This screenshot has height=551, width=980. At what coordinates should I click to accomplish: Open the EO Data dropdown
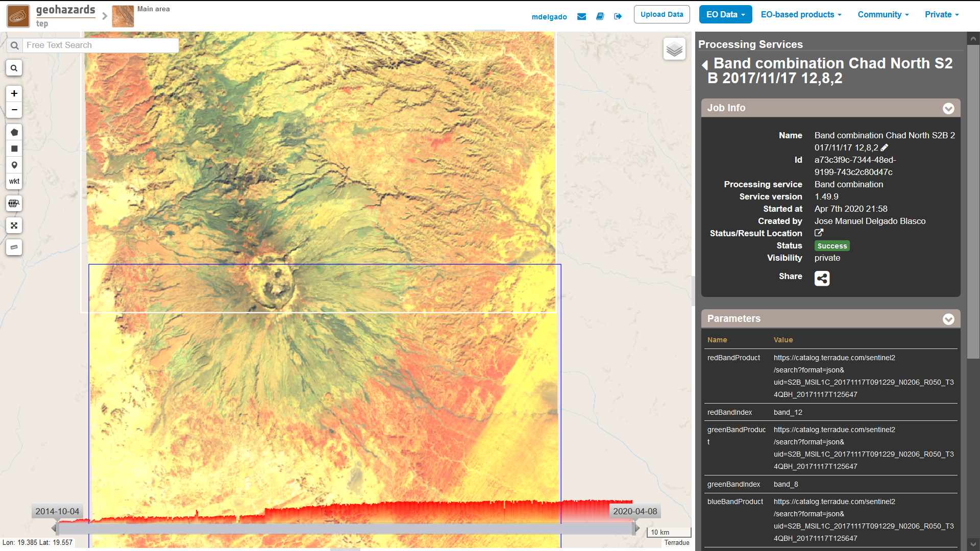coord(725,14)
